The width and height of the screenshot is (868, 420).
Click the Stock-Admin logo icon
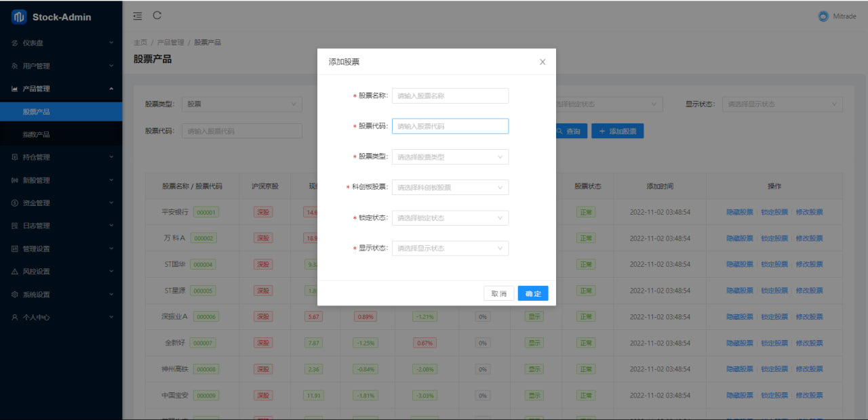coord(19,17)
